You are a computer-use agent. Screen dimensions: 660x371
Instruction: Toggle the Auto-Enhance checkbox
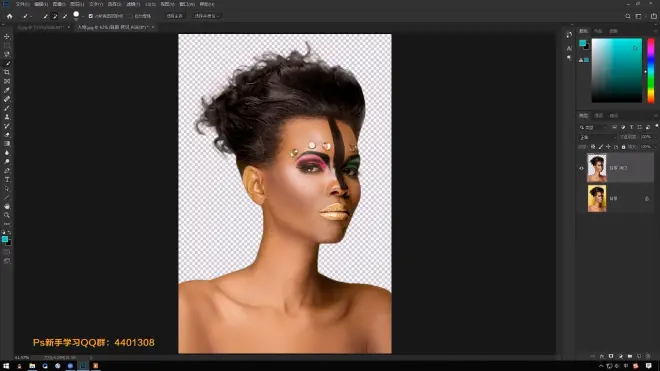(130, 16)
